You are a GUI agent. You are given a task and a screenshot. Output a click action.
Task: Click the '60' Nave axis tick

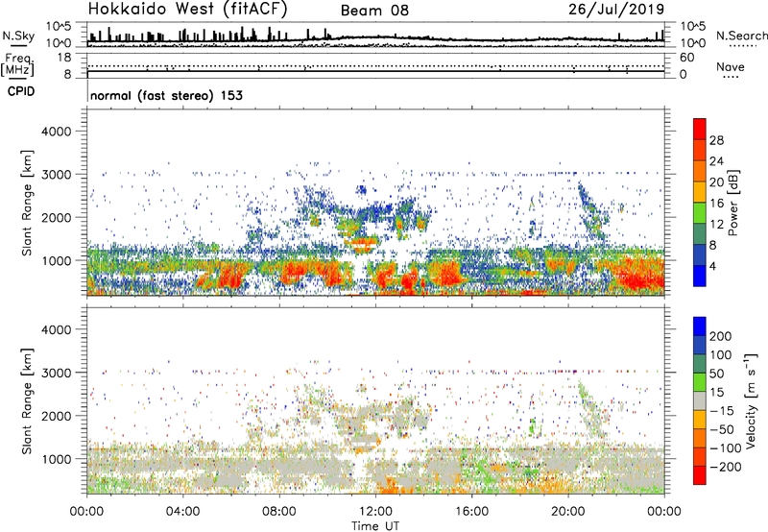click(x=686, y=58)
